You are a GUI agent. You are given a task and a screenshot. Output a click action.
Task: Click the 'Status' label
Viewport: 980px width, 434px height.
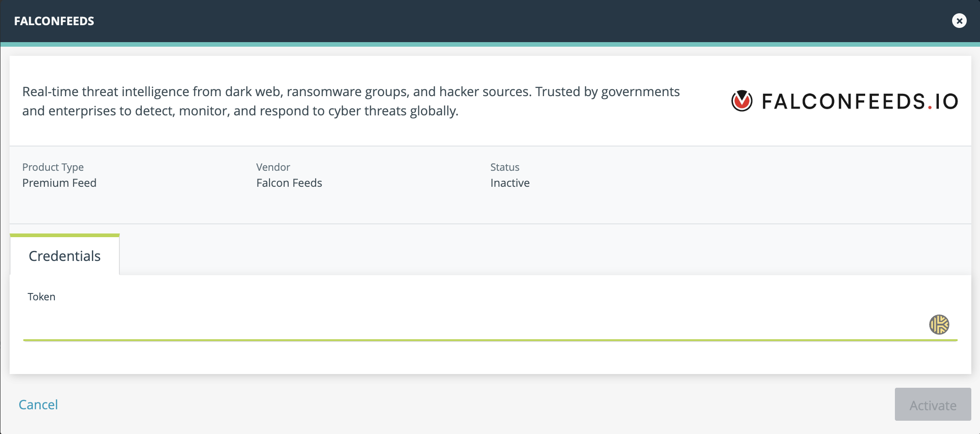pyautogui.click(x=505, y=167)
